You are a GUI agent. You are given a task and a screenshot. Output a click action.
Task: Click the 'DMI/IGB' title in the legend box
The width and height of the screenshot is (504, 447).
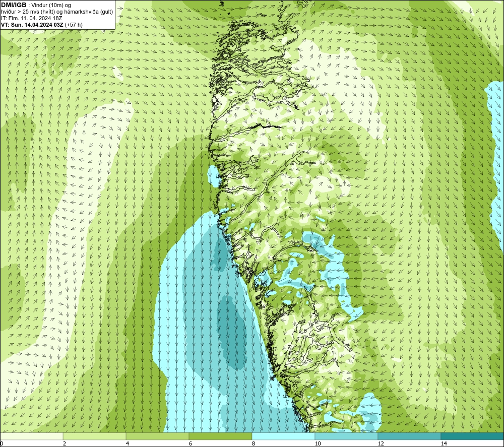tap(14, 5)
